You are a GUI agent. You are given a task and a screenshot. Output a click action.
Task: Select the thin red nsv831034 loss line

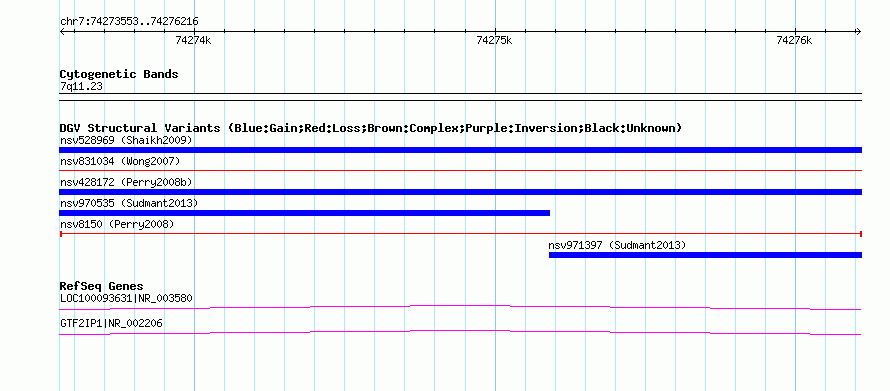pos(460,170)
